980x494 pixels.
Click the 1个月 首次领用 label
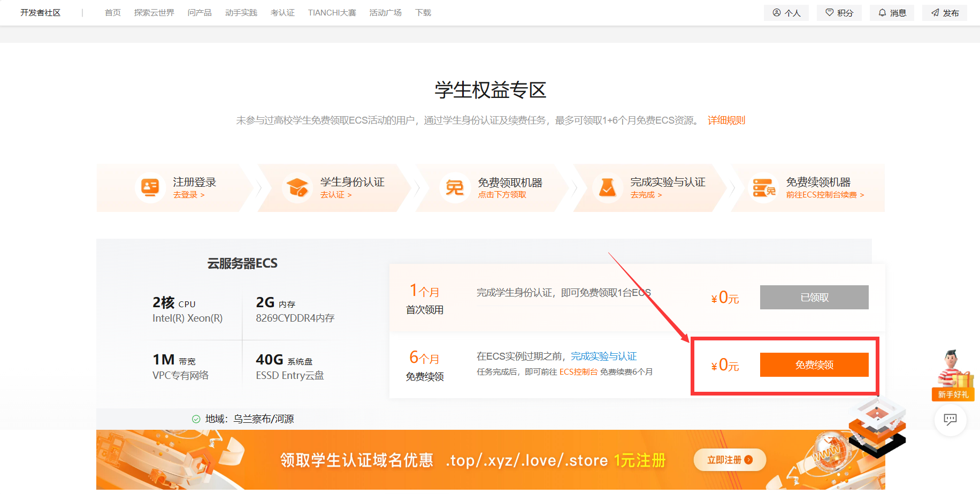tap(425, 299)
